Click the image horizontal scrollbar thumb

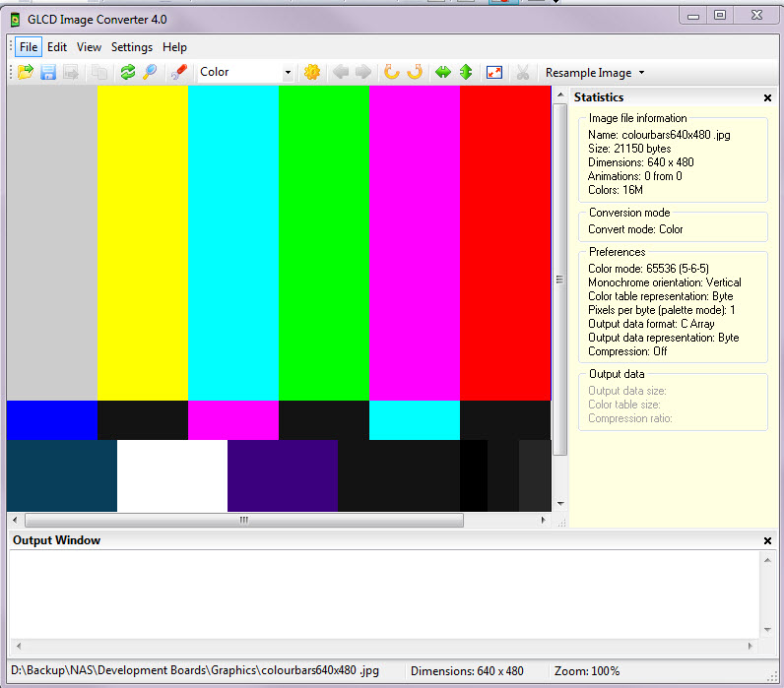pyautogui.click(x=241, y=520)
